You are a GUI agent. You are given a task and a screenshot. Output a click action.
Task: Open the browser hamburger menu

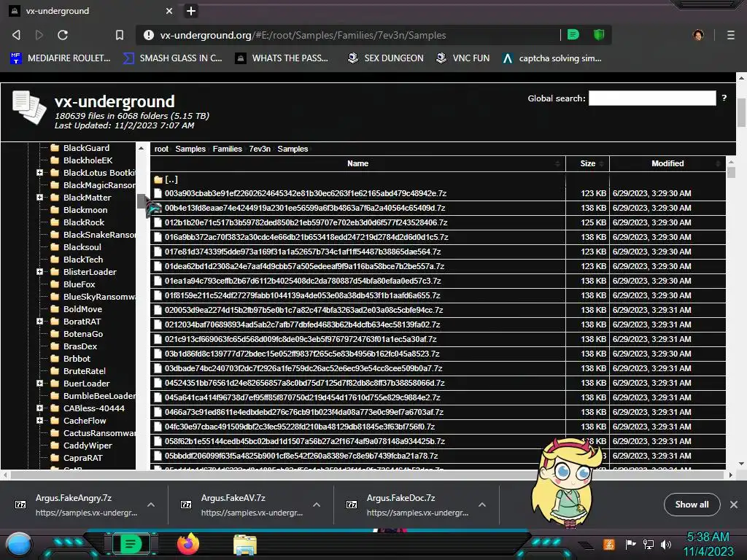pos(731,35)
